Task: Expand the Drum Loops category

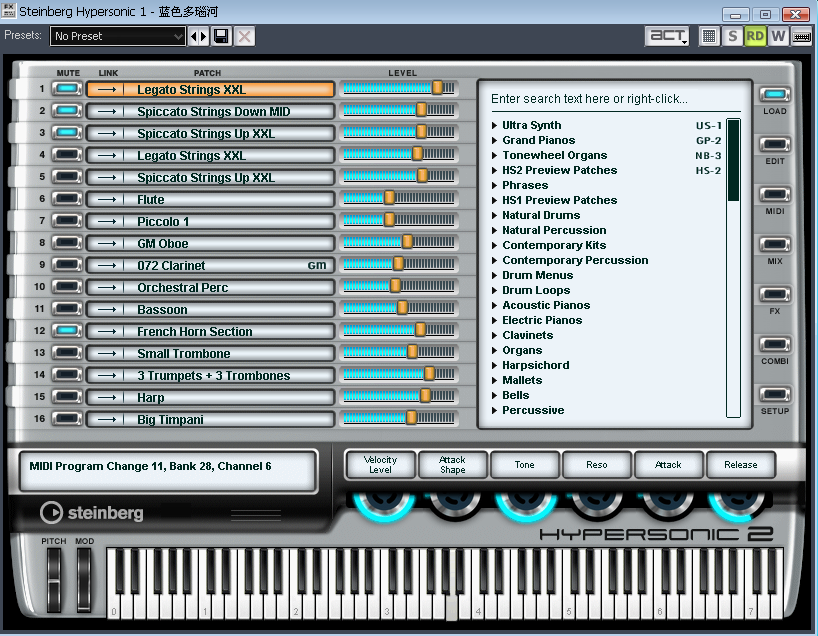Action: pyautogui.click(x=536, y=290)
